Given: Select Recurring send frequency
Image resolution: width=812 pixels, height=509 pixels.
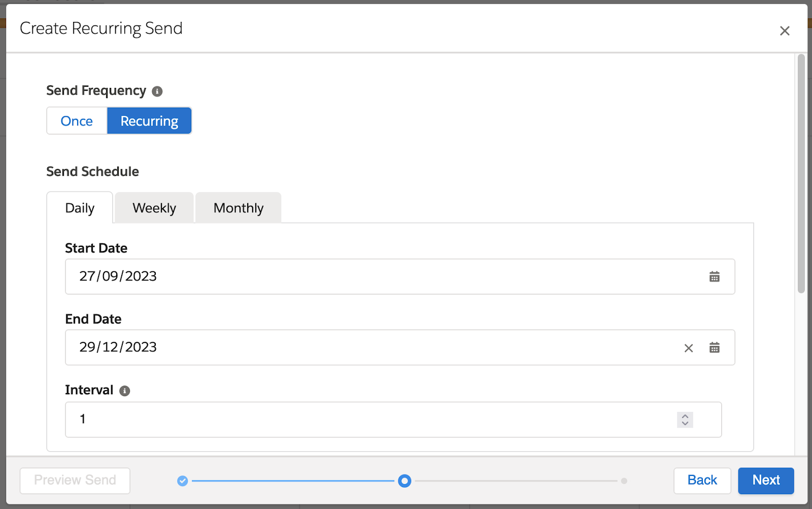Looking at the screenshot, I should point(149,121).
